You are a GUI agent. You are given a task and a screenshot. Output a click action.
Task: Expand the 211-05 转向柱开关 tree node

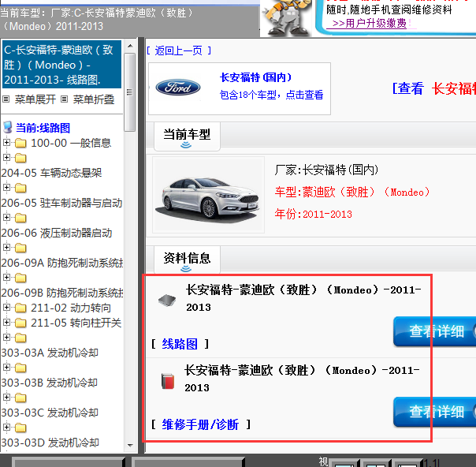(6, 322)
